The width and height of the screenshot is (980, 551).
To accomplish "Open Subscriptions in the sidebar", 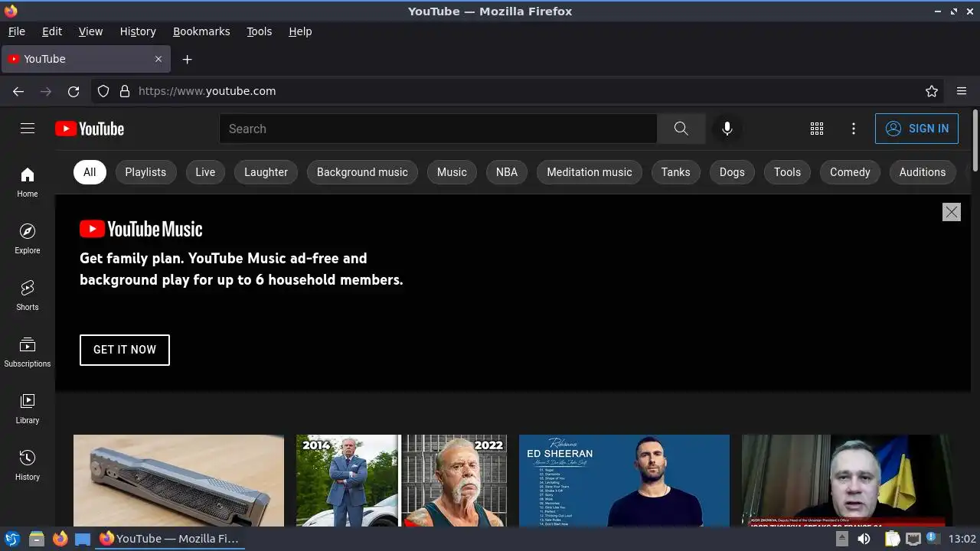I will pos(28,352).
